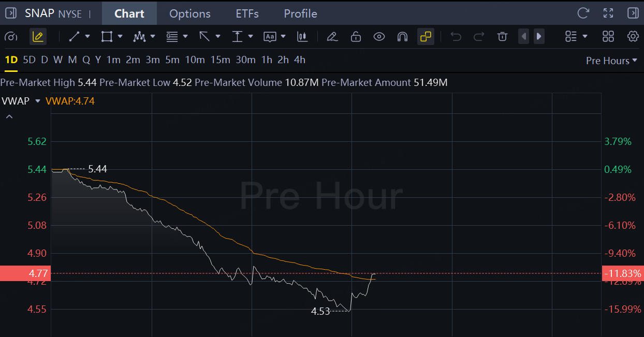Select the 15m interval

click(220, 60)
